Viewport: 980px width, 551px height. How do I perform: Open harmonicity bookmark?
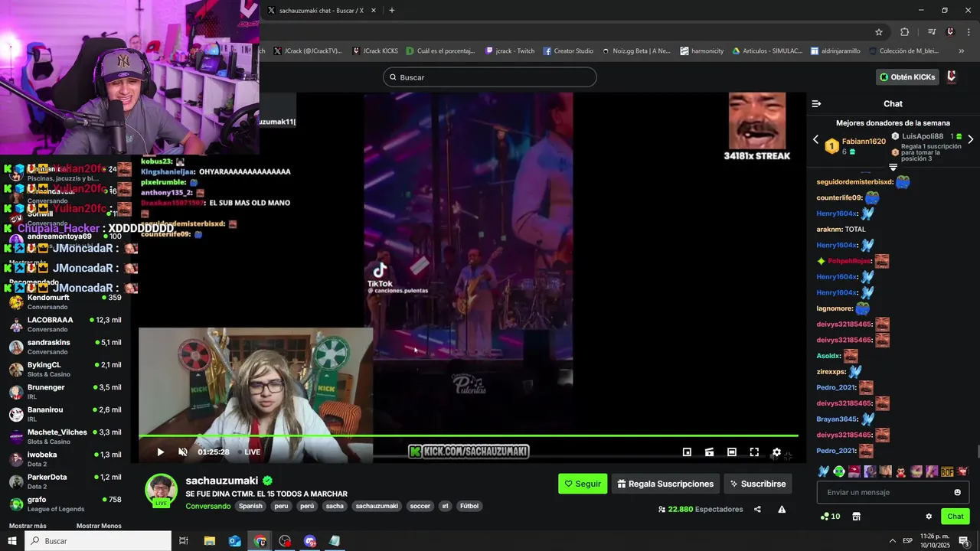701,51
